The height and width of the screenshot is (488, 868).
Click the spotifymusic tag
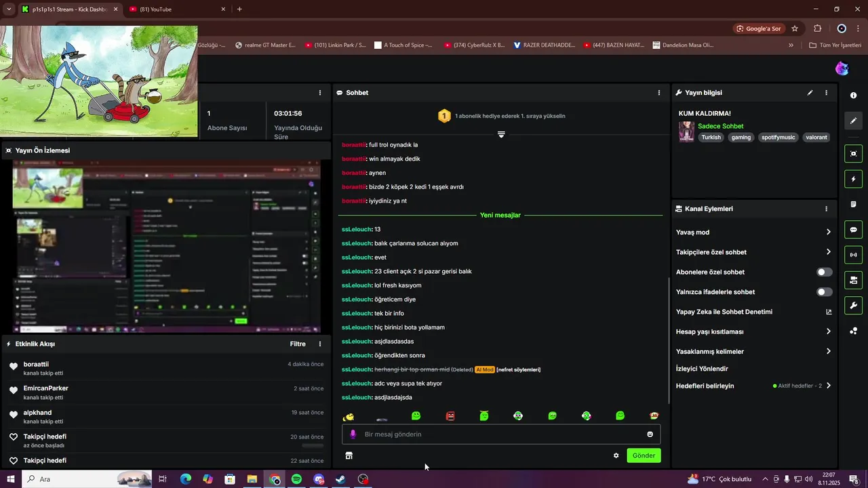pyautogui.click(x=777, y=138)
